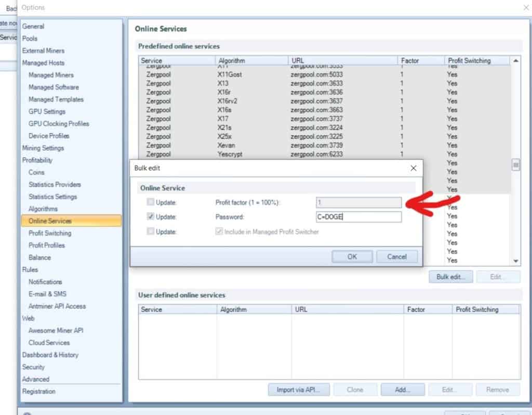Tick the Update checkbox for Profit factor
The width and height of the screenshot is (532, 415).
(150, 202)
